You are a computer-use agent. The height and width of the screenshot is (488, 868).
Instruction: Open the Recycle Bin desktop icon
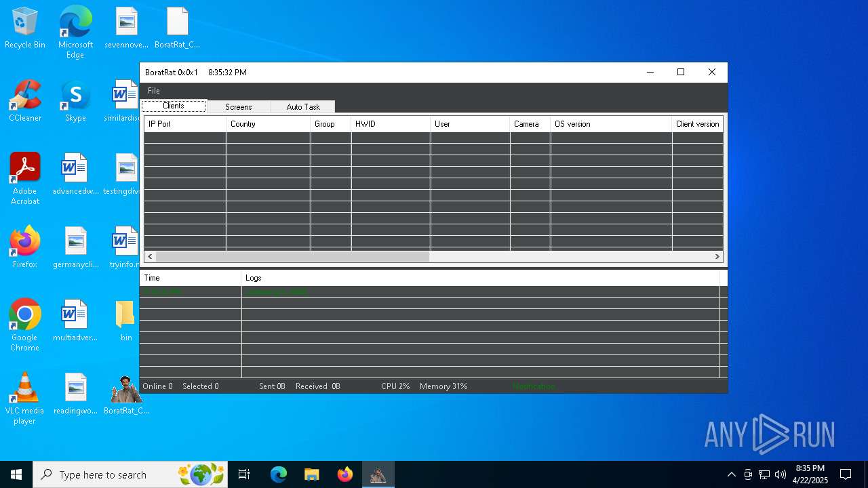click(x=25, y=28)
